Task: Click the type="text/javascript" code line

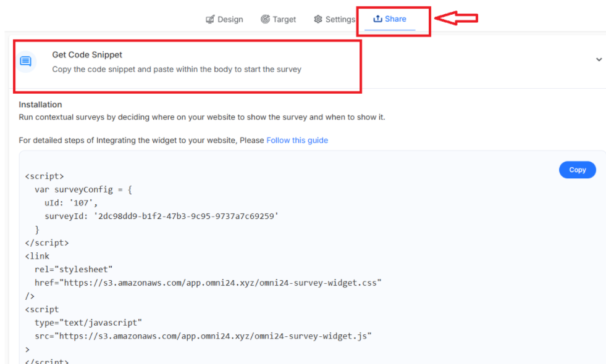Action: 88,323
